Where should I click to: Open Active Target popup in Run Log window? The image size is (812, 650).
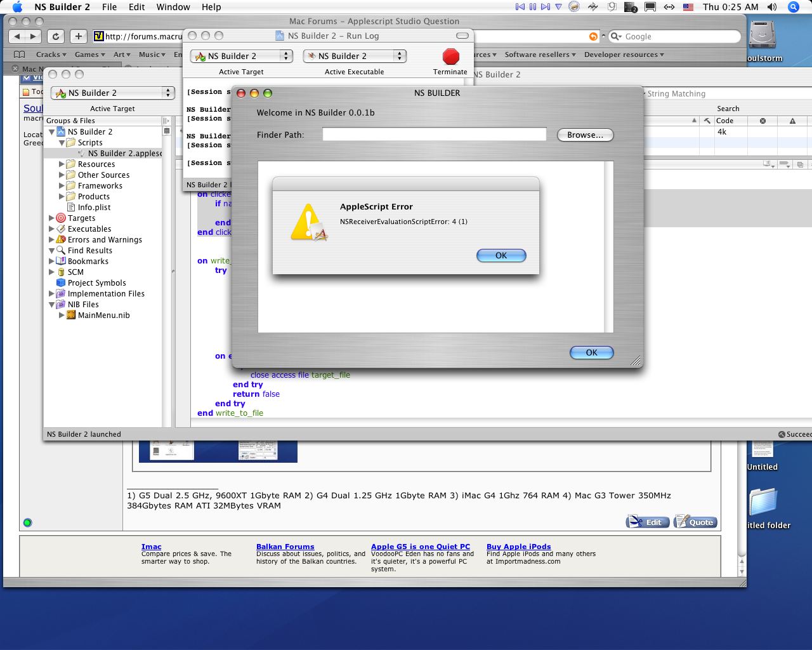point(242,56)
